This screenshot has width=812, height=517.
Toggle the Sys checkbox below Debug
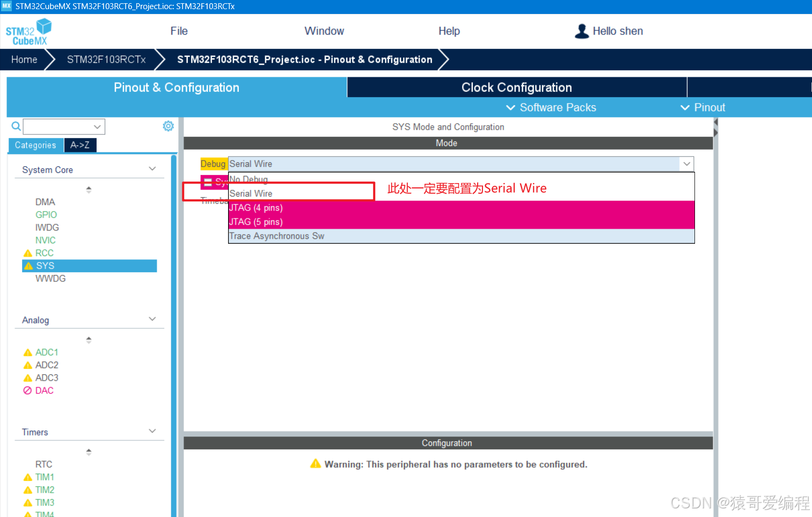click(208, 183)
